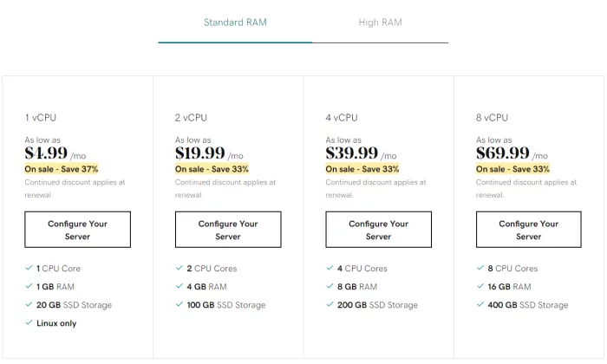
Task: Configure the 2 vCPU server
Action: 228,230
